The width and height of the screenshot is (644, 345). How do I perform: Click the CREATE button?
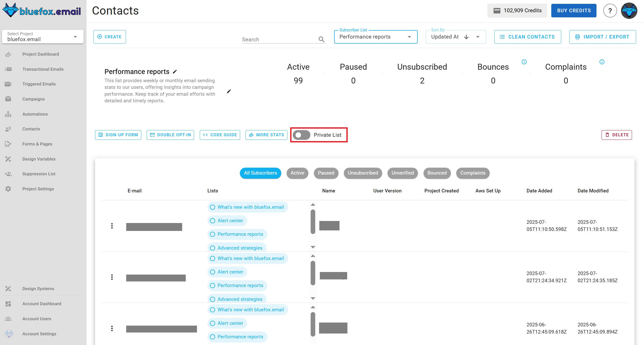(110, 37)
